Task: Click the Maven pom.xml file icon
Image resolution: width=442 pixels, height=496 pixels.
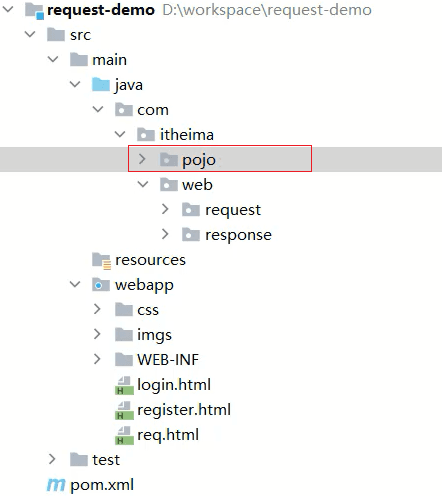Action: tap(56, 485)
